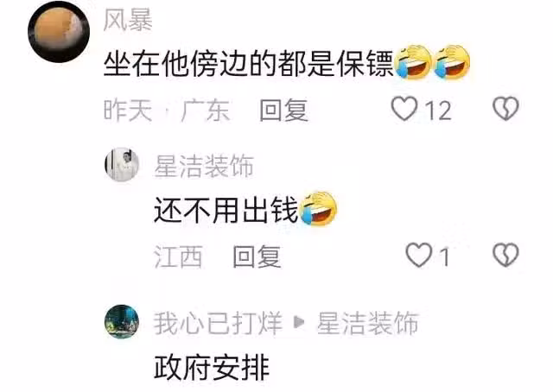Viewport: 553px width, 392px height.
Task: Dislike 风暴's comment with broken heart
Action: tap(505, 109)
